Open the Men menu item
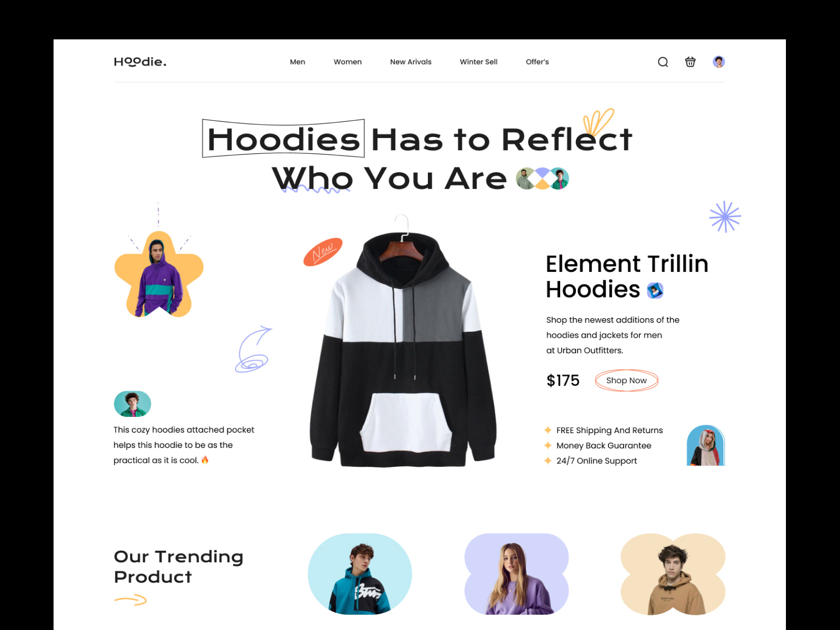 298,62
